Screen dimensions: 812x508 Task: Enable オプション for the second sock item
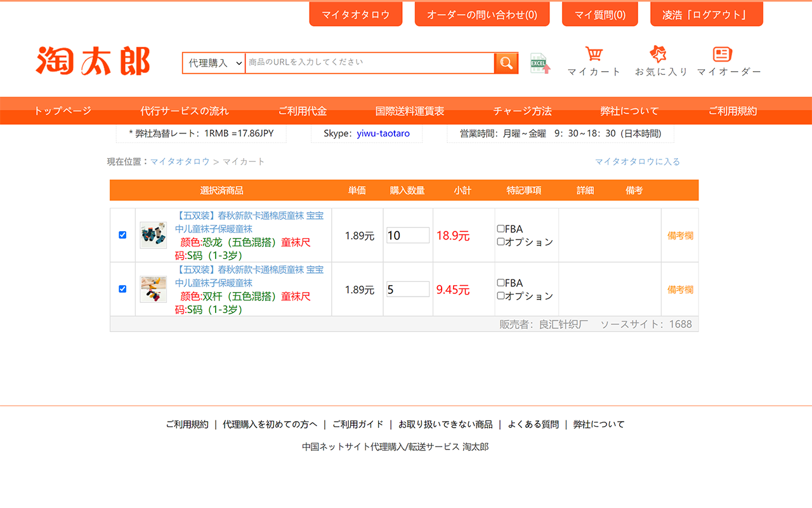pos(499,295)
